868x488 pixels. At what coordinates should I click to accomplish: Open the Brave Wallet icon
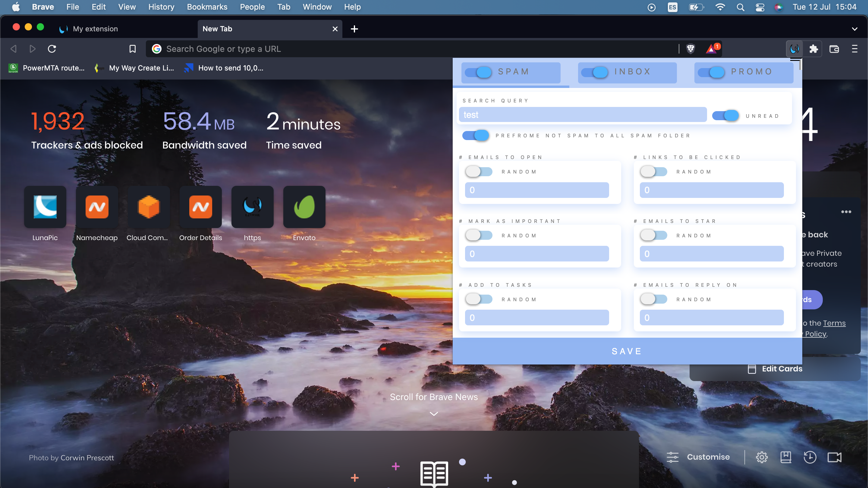(x=834, y=49)
